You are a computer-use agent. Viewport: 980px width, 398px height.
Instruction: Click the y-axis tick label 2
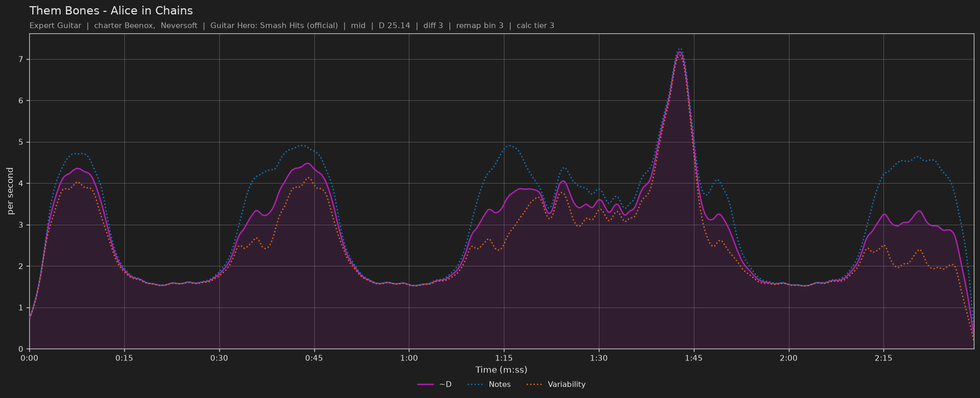click(22, 266)
